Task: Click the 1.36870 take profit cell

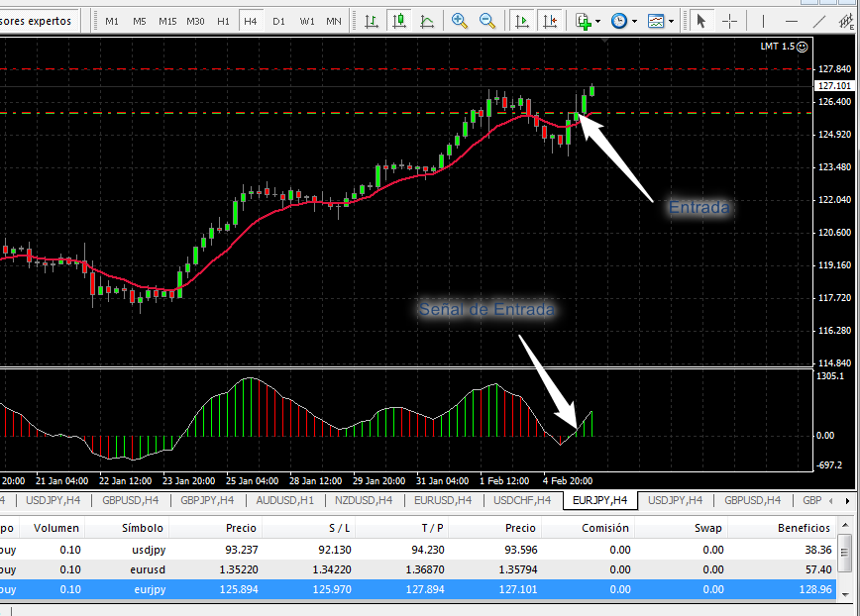Action: coord(424,570)
